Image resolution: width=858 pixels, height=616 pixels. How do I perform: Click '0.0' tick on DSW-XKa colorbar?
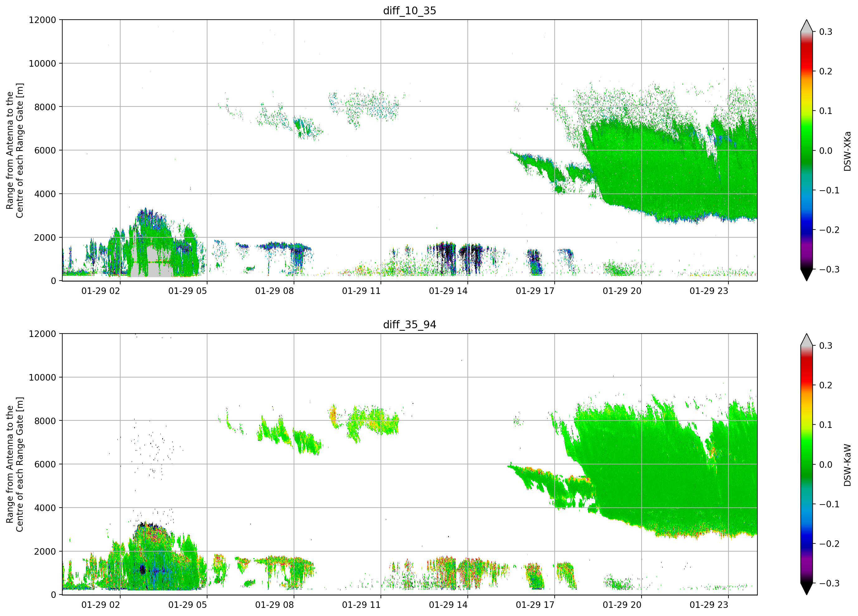826,151
